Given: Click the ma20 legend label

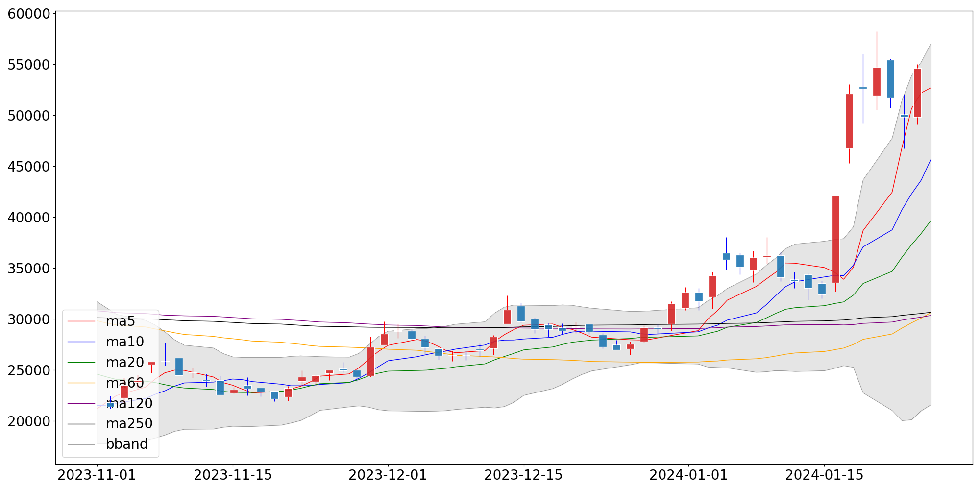Looking at the screenshot, I should coord(125,363).
